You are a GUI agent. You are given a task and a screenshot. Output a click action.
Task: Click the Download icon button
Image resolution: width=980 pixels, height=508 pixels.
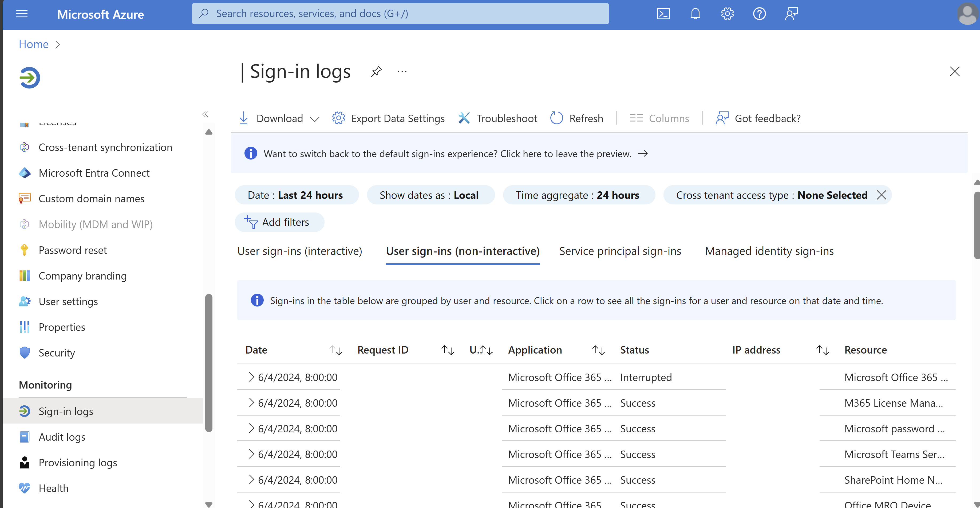point(244,117)
